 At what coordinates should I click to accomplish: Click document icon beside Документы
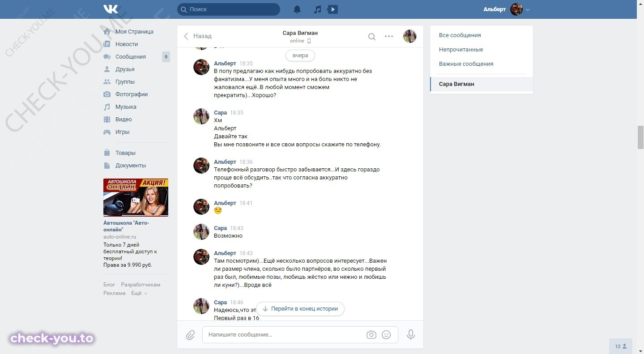107,166
